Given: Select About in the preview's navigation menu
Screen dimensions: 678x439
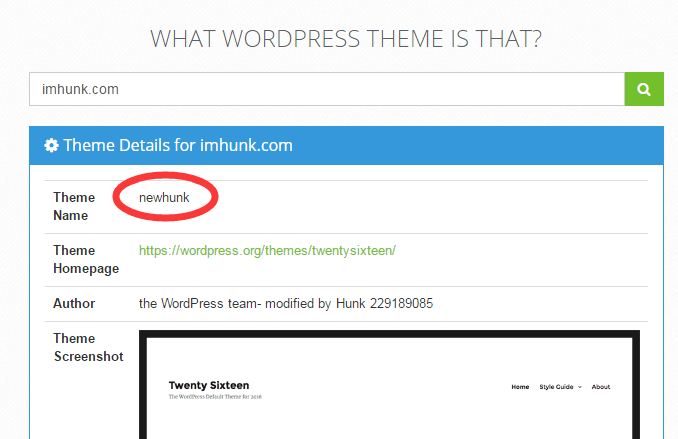Looking at the screenshot, I should click(x=600, y=387).
